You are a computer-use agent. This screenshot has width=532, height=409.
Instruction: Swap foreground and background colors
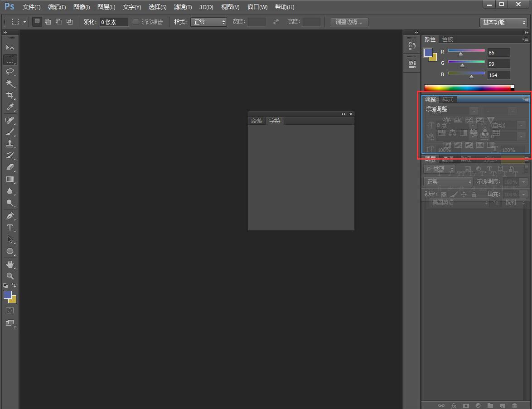click(14, 285)
